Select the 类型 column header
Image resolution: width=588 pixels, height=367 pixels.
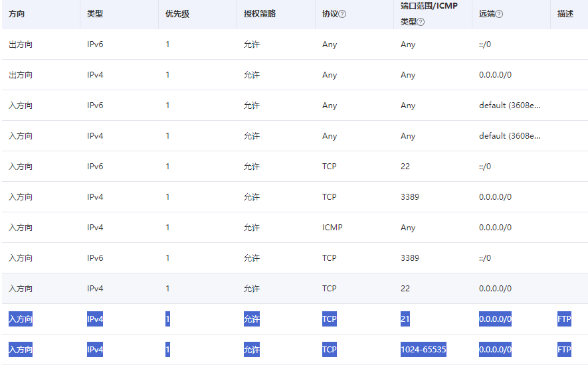95,14
